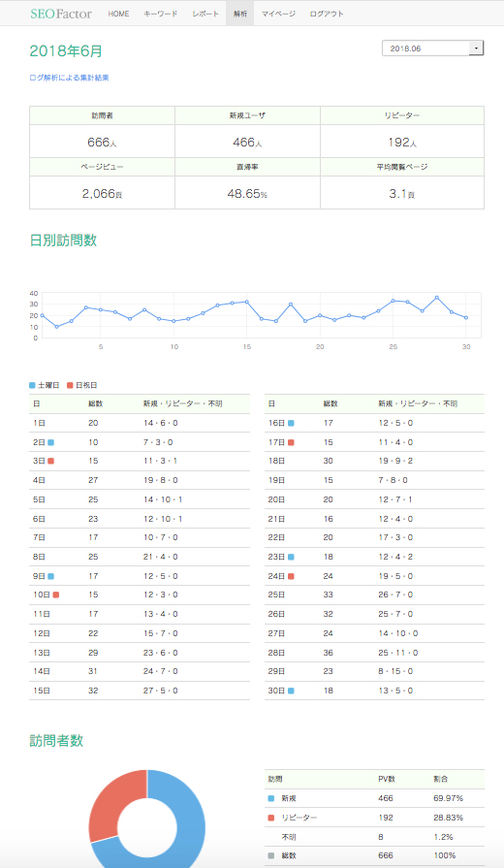Click the blue Saturday marker beside 2日
This screenshot has width=504, height=868.
pyautogui.click(x=51, y=442)
